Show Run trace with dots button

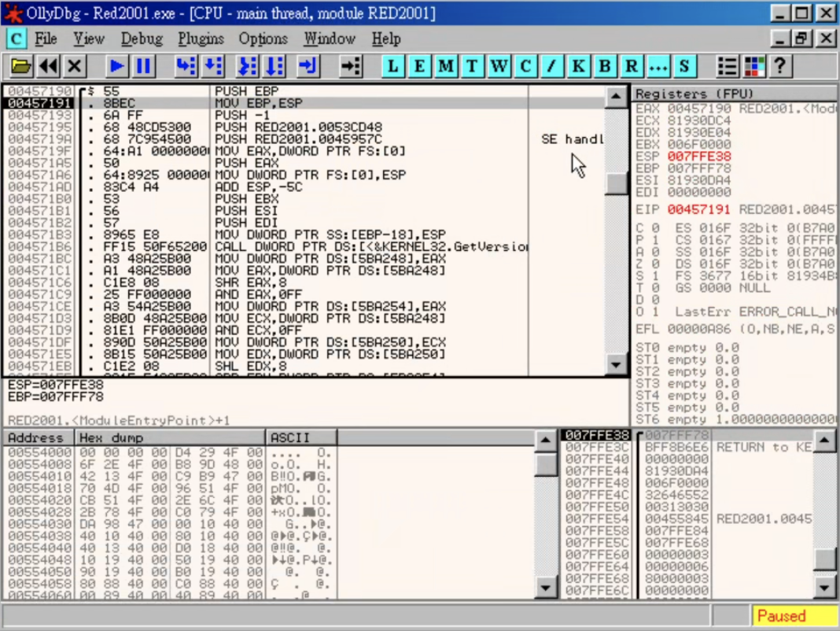point(658,66)
